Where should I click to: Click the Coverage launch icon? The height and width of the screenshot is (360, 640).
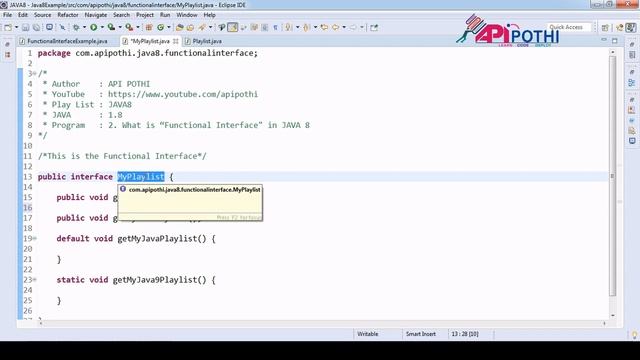111,27
